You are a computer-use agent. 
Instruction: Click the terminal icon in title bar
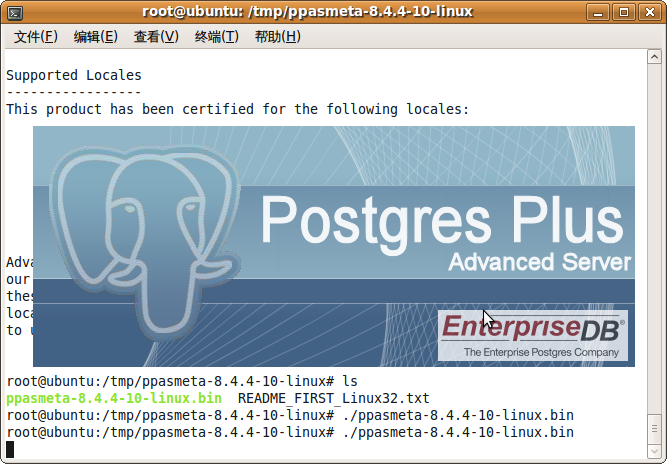coord(15,13)
